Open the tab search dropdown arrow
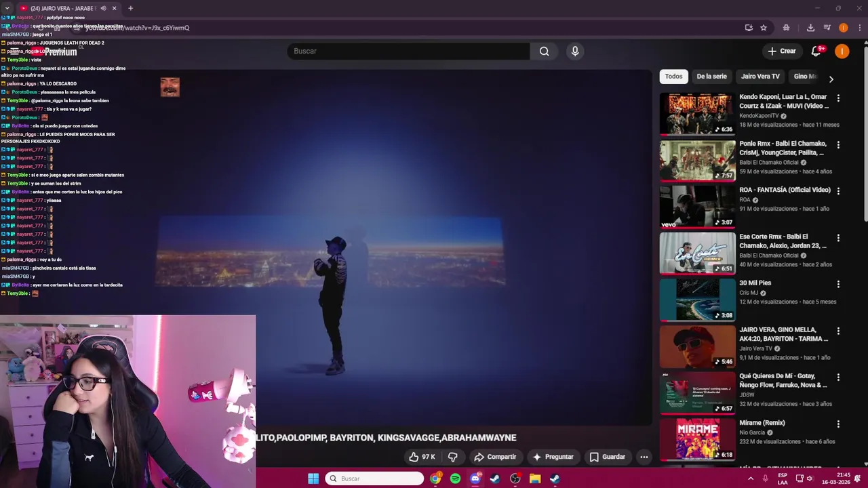868x488 pixels. 6,8
